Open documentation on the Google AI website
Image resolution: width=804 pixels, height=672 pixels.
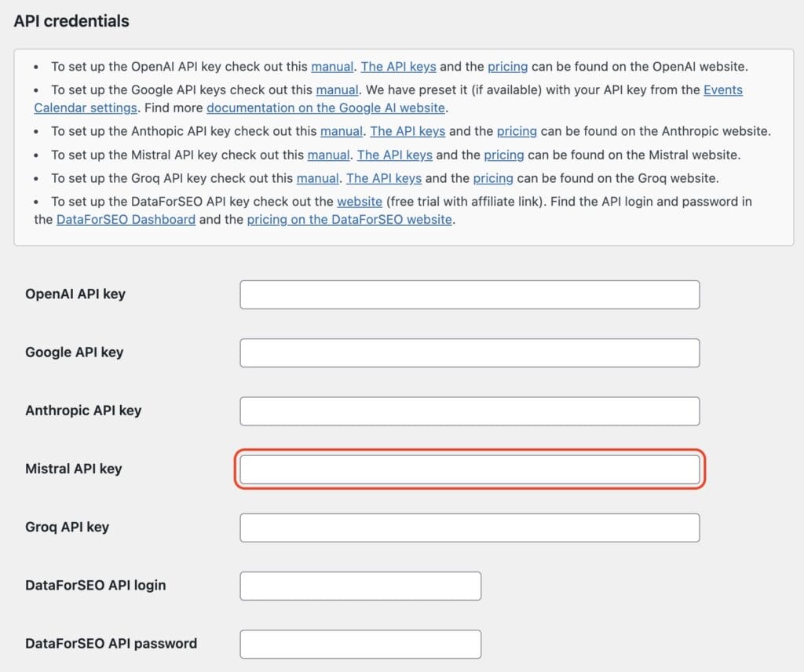tap(323, 108)
